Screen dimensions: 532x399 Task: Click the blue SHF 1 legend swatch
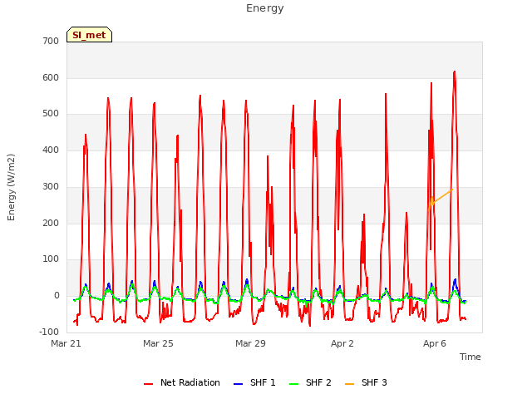tap(239, 384)
